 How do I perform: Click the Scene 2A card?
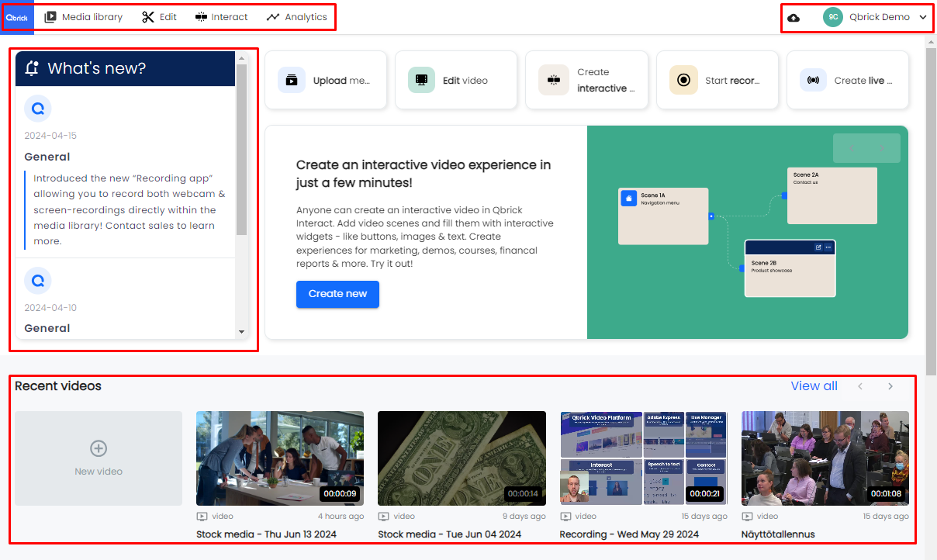coord(832,195)
